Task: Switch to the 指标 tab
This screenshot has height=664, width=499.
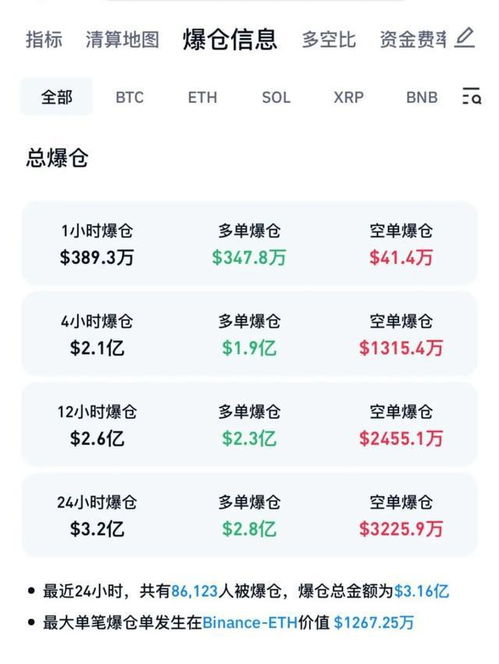Action: point(44,39)
